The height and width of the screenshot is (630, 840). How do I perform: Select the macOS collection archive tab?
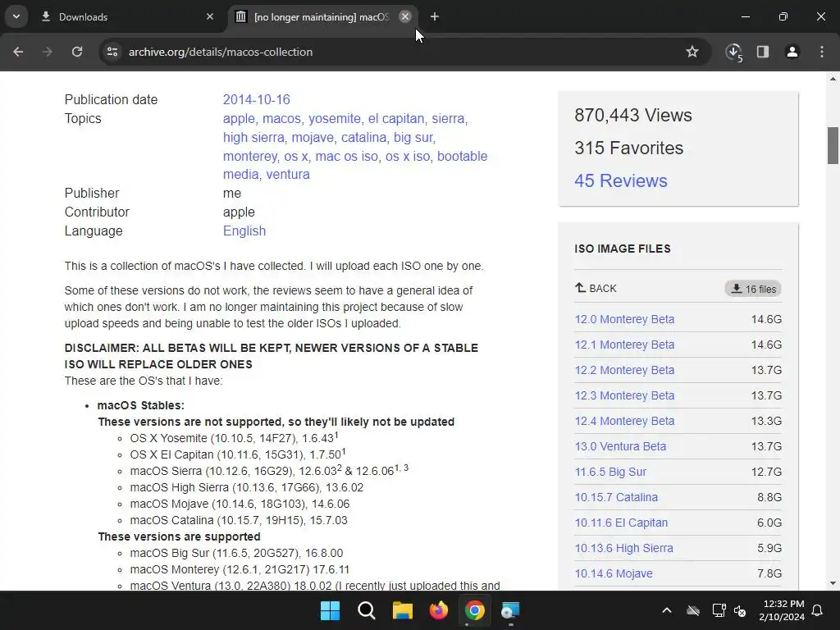pyautogui.click(x=322, y=17)
